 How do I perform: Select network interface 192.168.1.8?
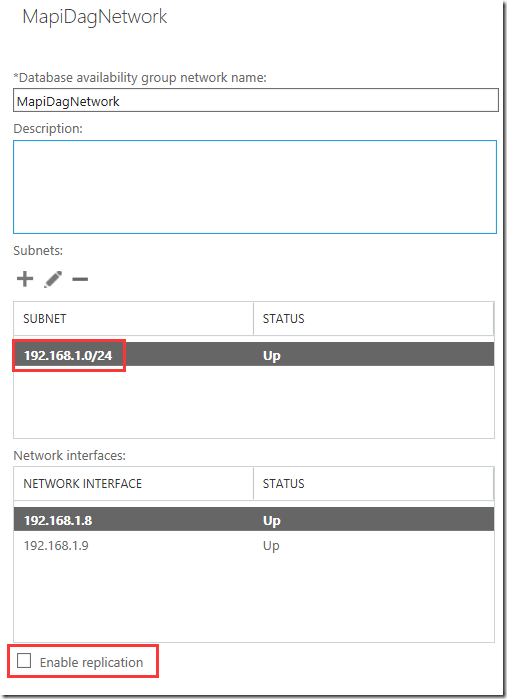254,519
